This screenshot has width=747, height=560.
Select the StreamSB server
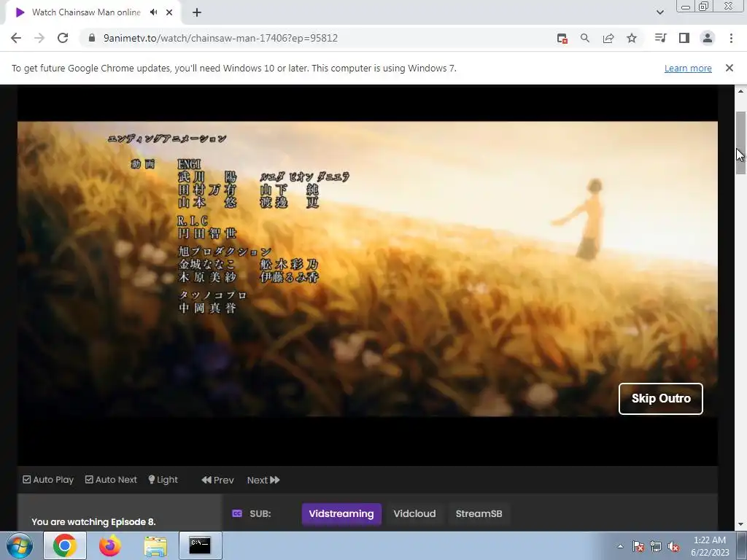pyautogui.click(x=479, y=514)
